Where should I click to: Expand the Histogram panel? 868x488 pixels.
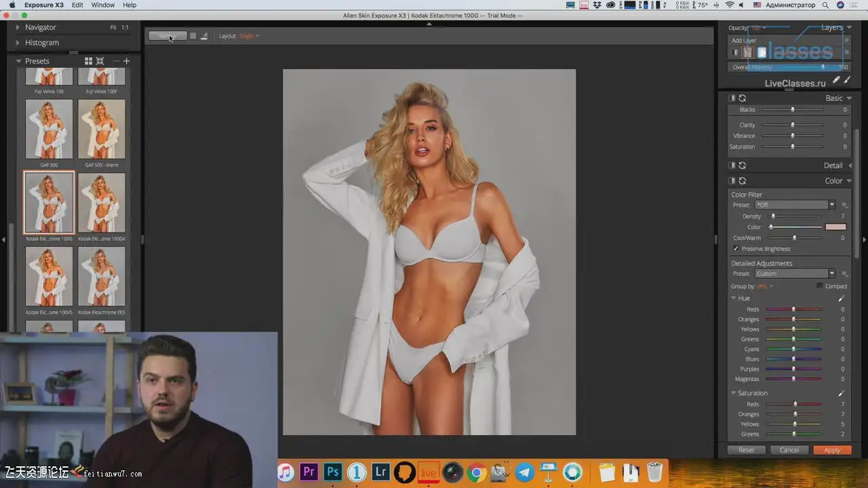pyautogui.click(x=18, y=43)
